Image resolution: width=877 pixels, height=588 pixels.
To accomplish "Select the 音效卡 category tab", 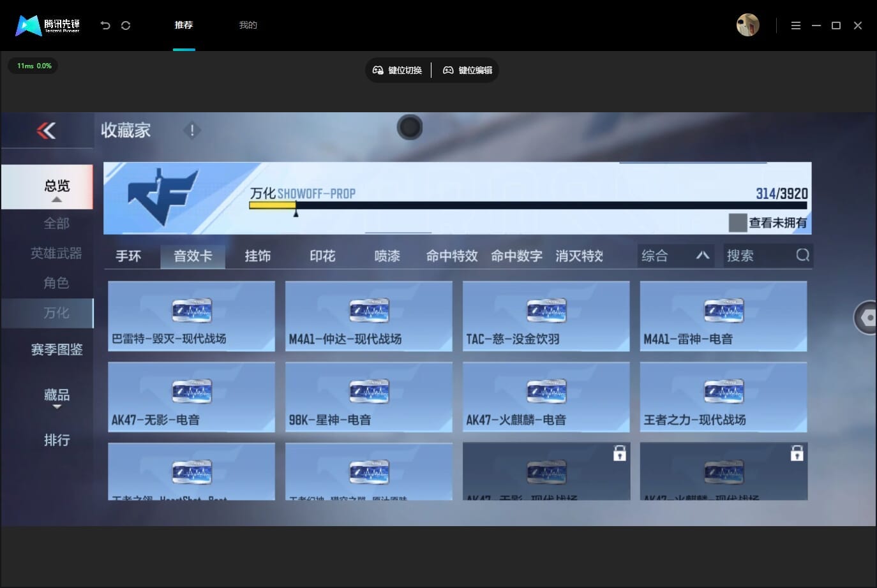I will coord(193,256).
